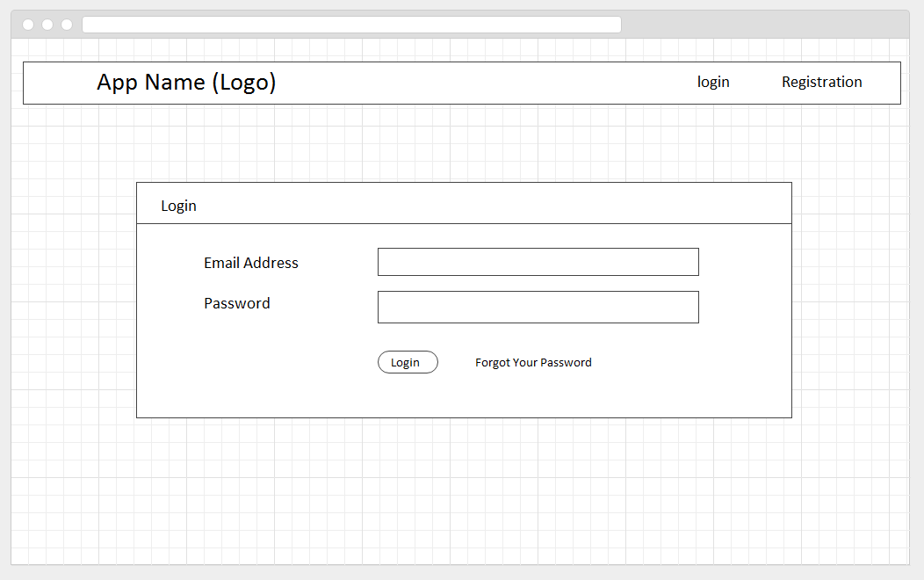Open the login link in navigation bar
This screenshot has height=580, width=924.
click(x=713, y=82)
